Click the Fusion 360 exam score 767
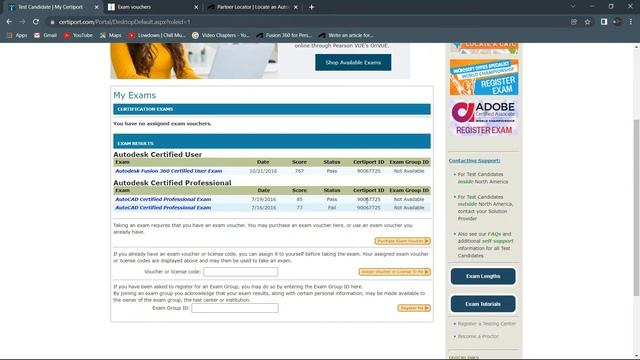 [299, 171]
